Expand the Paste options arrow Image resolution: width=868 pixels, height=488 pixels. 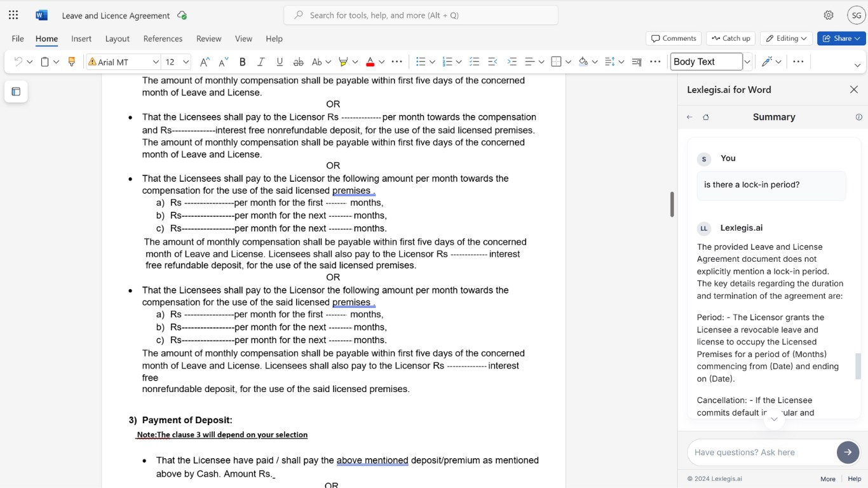pyautogui.click(x=56, y=62)
